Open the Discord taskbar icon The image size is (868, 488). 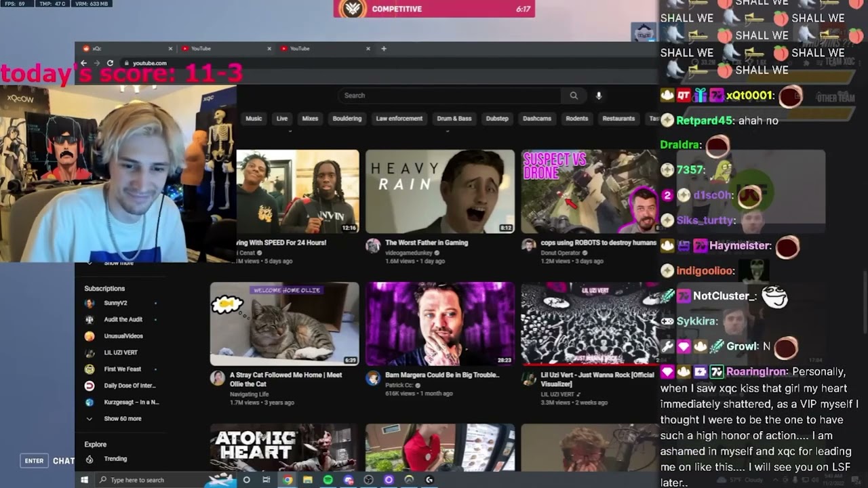point(349,480)
